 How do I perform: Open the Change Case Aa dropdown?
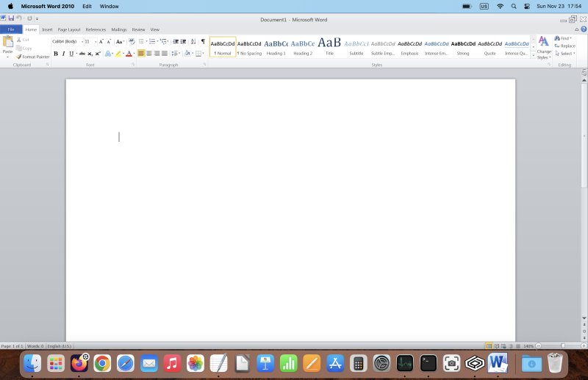click(120, 41)
